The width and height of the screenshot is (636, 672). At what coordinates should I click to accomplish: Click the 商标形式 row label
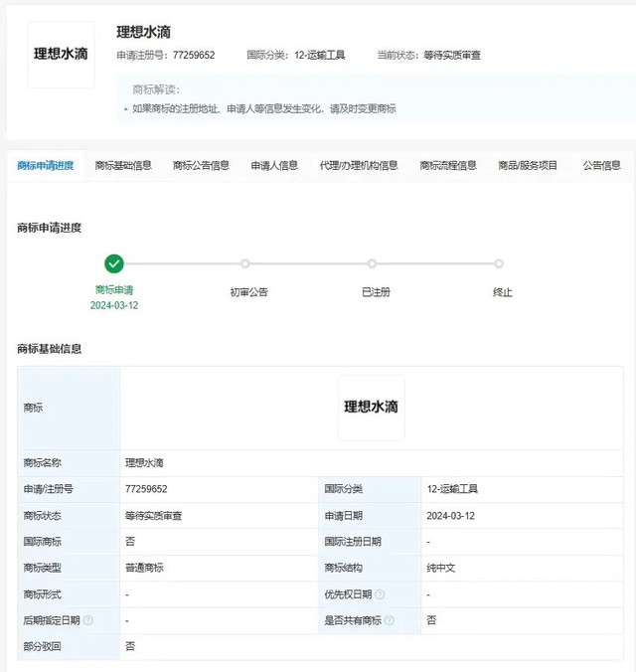tap(42, 594)
